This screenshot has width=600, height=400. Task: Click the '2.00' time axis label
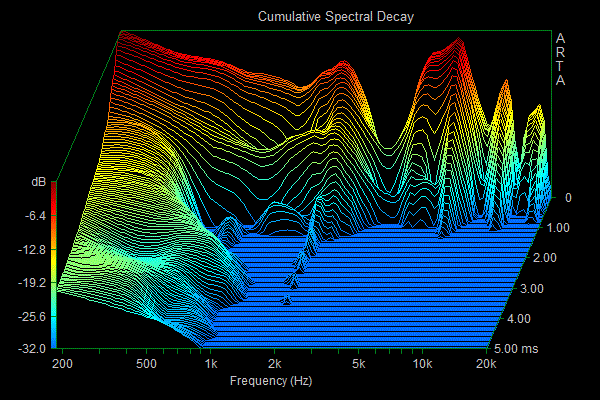[x=545, y=258]
